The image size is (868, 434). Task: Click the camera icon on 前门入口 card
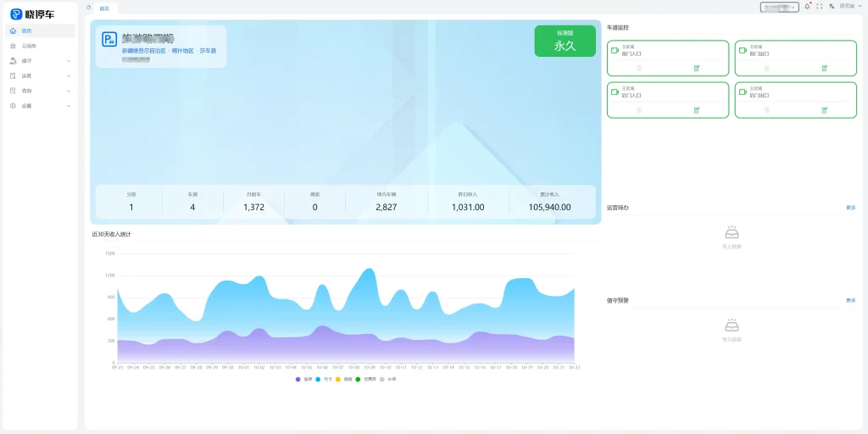(x=615, y=50)
